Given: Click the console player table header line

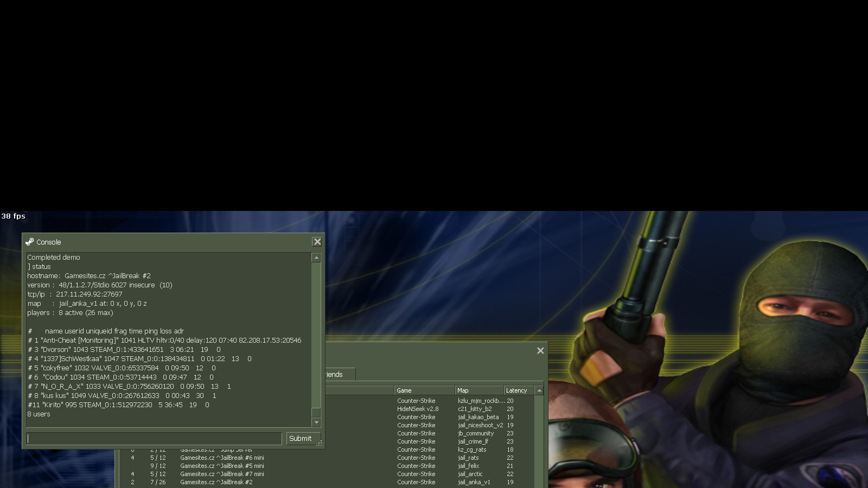Looking at the screenshot, I should (106, 331).
